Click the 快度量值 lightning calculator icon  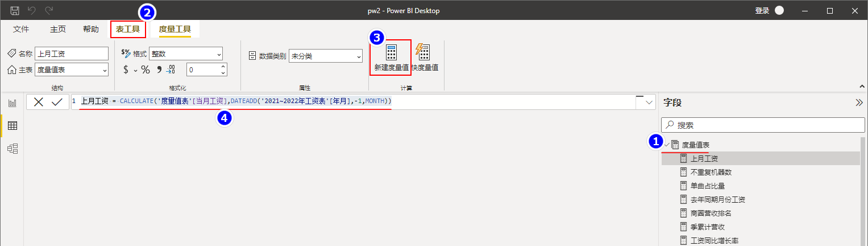[422, 52]
